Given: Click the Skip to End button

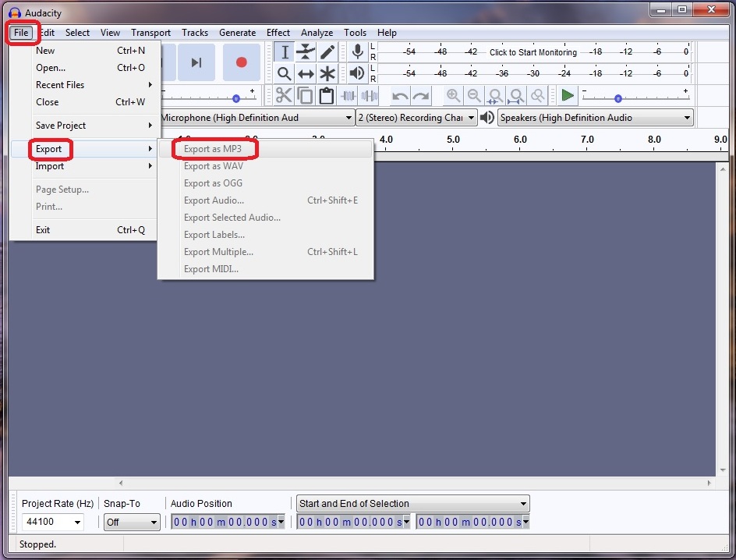Looking at the screenshot, I should click(196, 62).
